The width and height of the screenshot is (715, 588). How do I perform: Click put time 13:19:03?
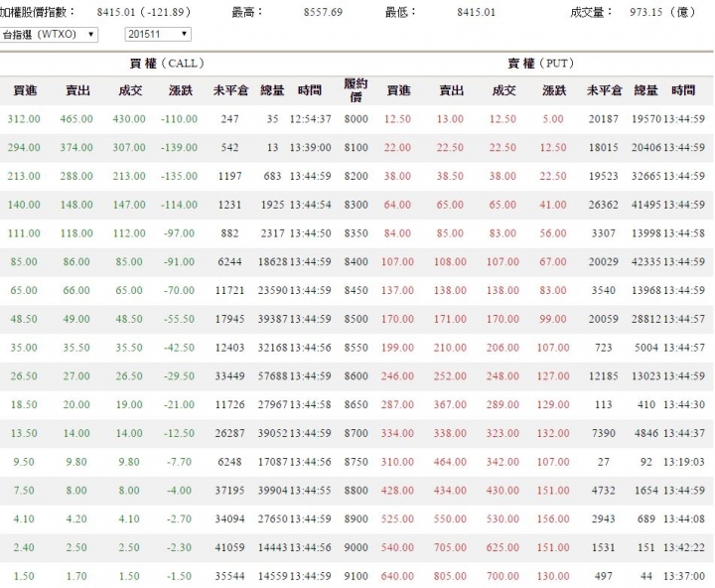click(x=684, y=462)
